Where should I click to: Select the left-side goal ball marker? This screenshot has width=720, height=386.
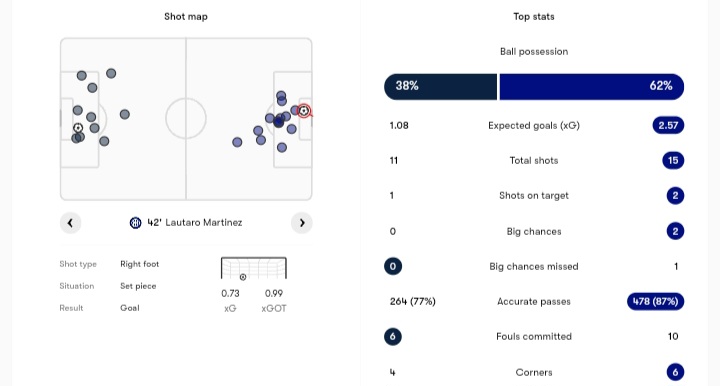(x=78, y=128)
